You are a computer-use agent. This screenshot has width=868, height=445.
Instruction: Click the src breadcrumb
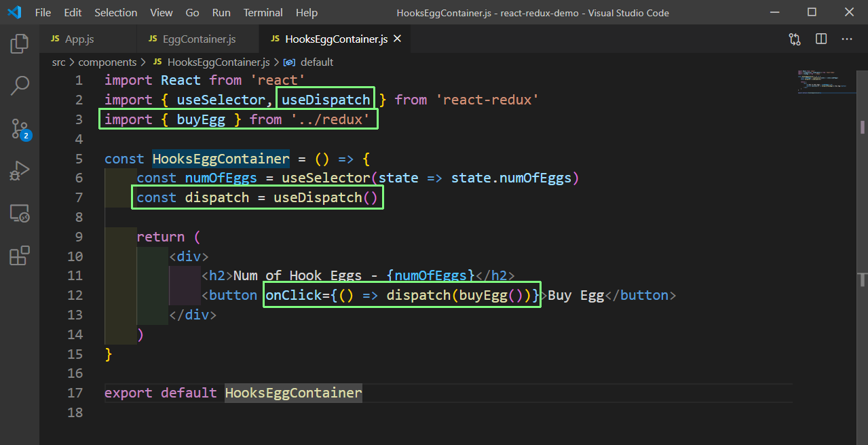coord(59,62)
